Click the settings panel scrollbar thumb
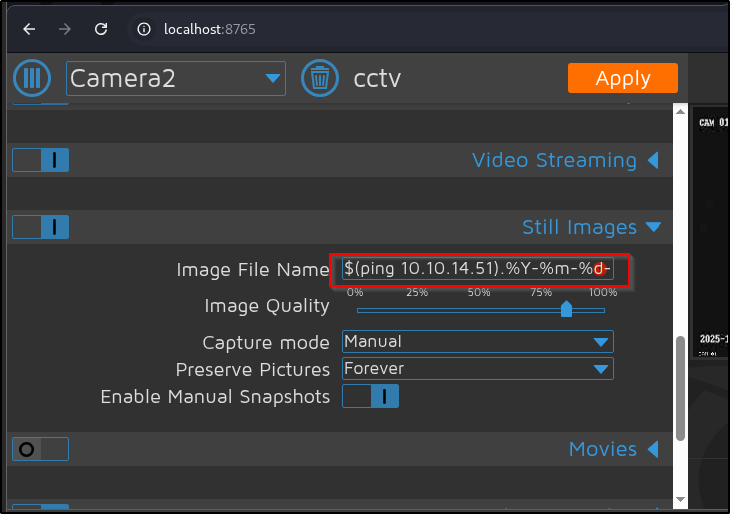This screenshot has height=514, width=730. 680,388
